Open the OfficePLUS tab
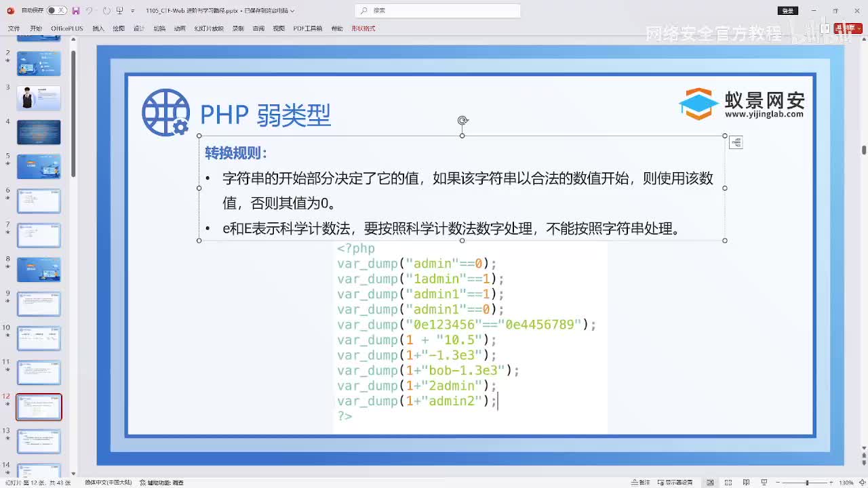Viewport: 868px width, 488px height. [x=66, y=28]
